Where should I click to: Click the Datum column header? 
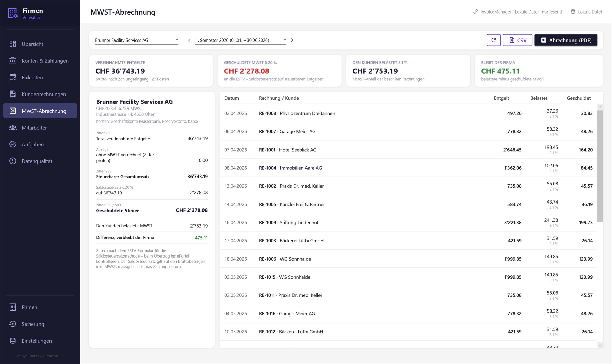click(232, 98)
